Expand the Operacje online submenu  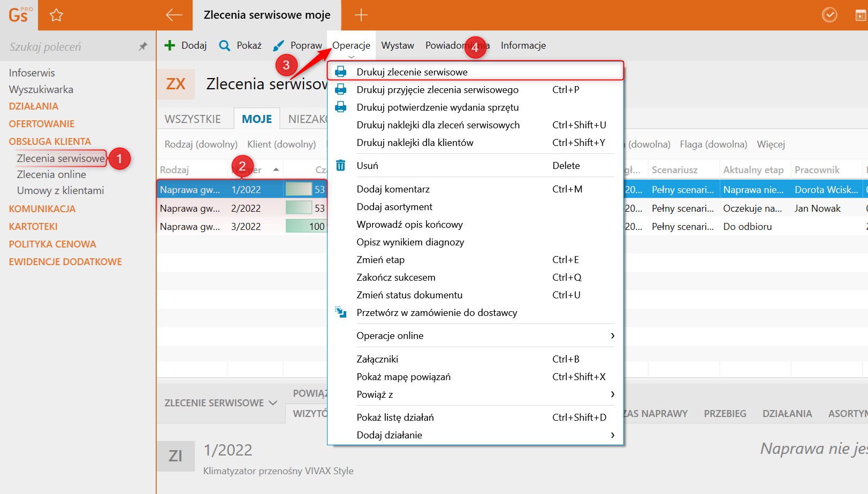tap(613, 336)
